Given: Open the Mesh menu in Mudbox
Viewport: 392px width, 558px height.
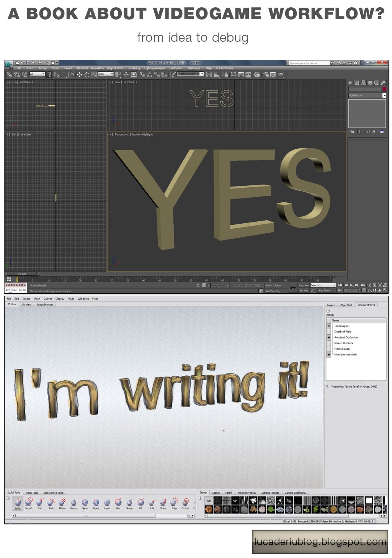Looking at the screenshot, I should coord(37,299).
